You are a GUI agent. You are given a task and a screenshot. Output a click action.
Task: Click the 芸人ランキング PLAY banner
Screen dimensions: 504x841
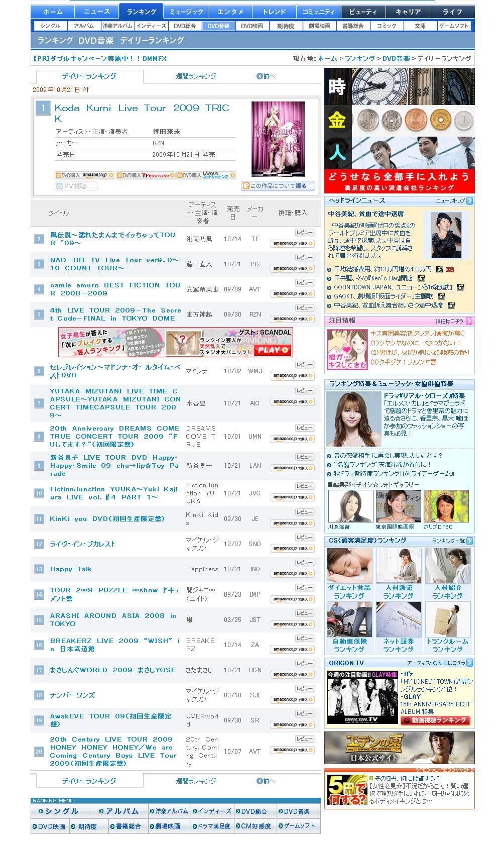tap(175, 342)
